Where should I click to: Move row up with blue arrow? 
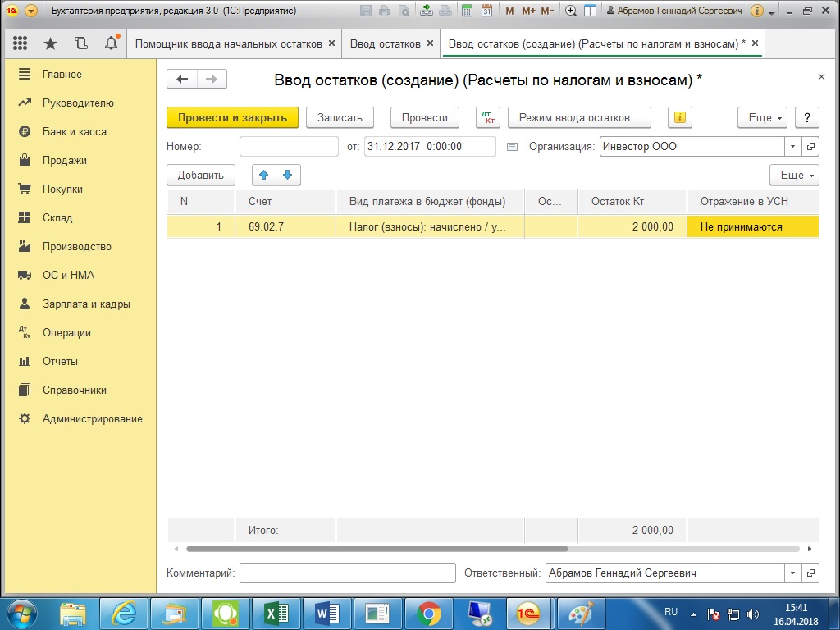coord(263,175)
